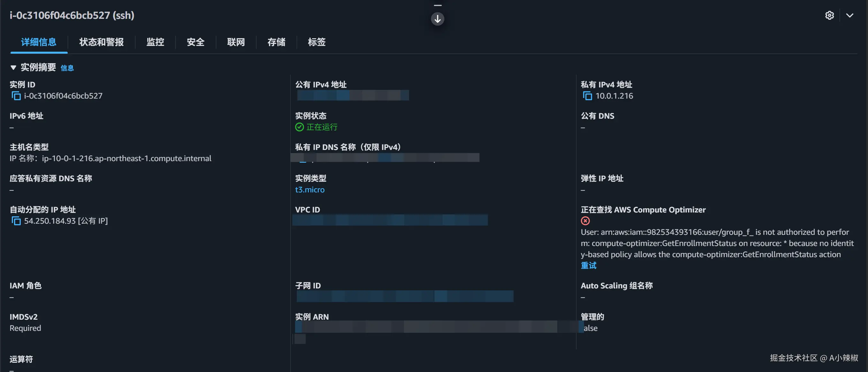The width and height of the screenshot is (868, 372).
Task: Copy the auto-assigned IP 54.250.184.93
Action: click(x=16, y=221)
